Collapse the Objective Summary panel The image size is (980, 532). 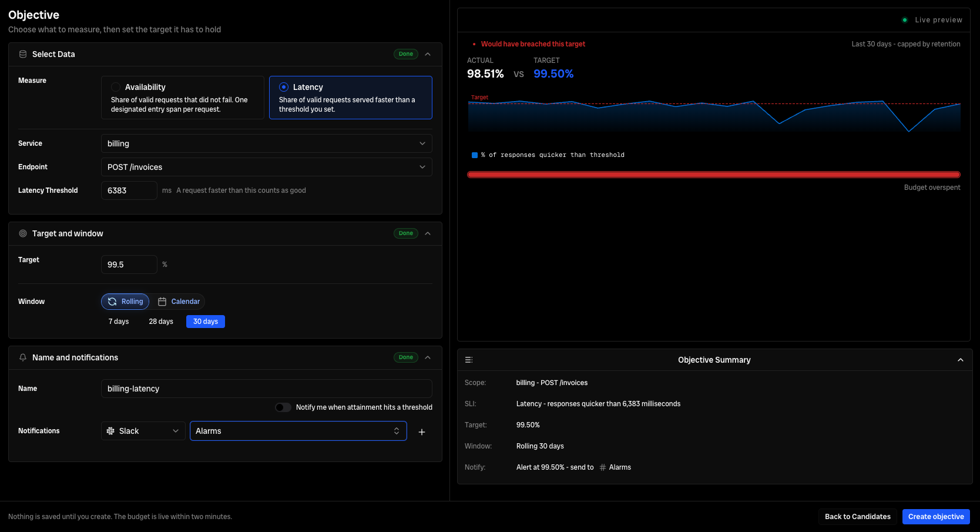961,360
